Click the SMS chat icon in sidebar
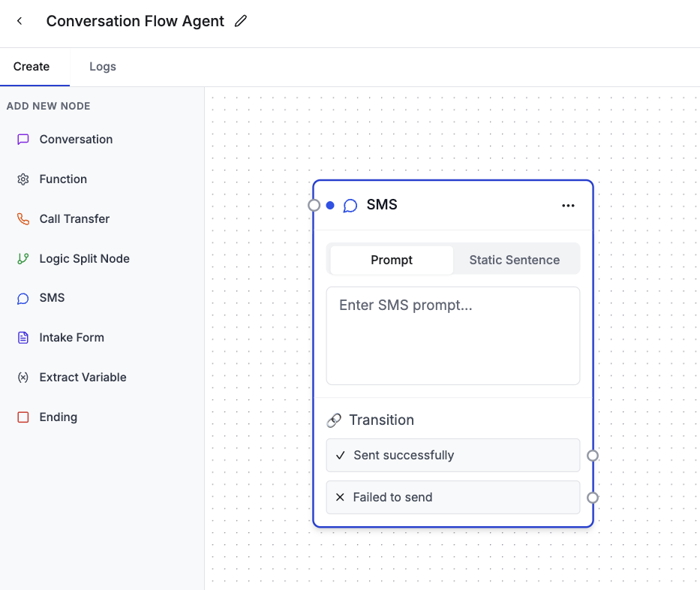This screenshot has height=590, width=700. pyautogui.click(x=23, y=298)
